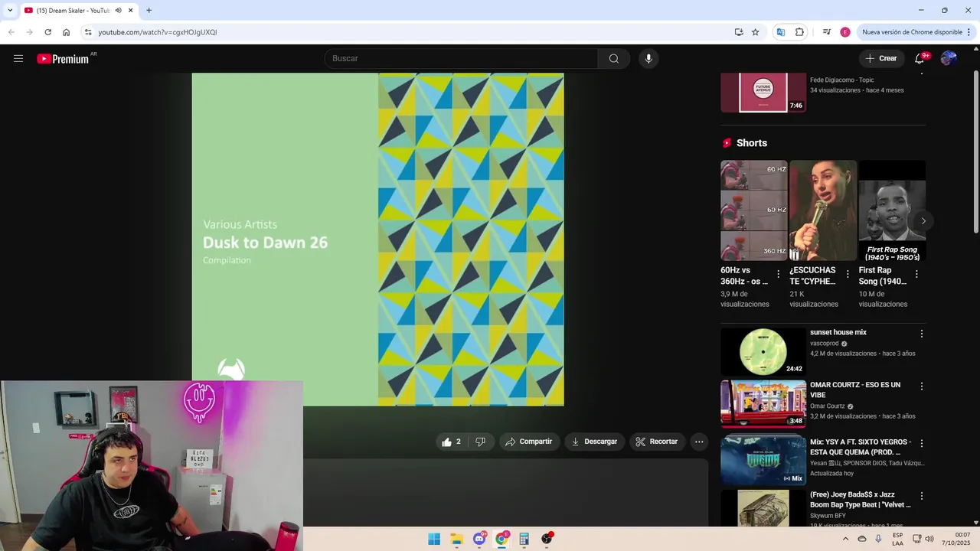
Task: Bookmark this page with star icon
Action: [x=755, y=32]
